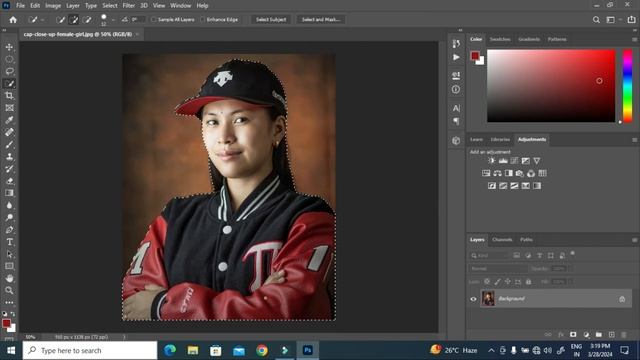This screenshot has width=640, height=360.
Task: Switch to the Channels tab
Action: [x=502, y=240]
